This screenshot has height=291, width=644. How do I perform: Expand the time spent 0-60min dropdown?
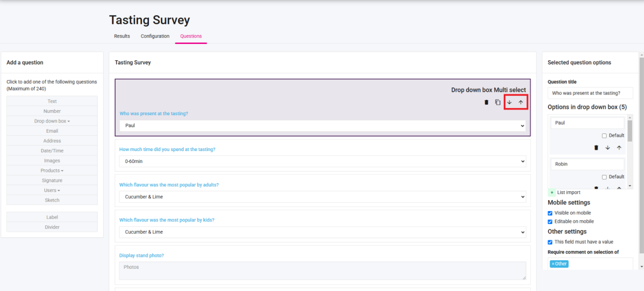322,161
